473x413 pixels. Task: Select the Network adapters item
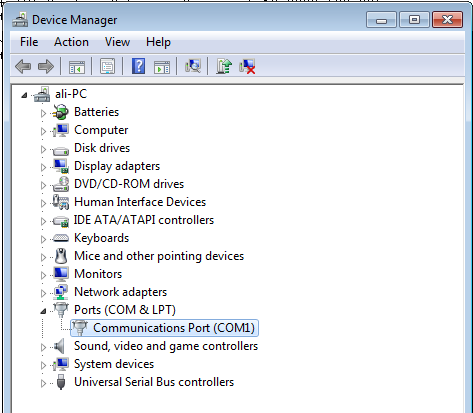coord(120,292)
